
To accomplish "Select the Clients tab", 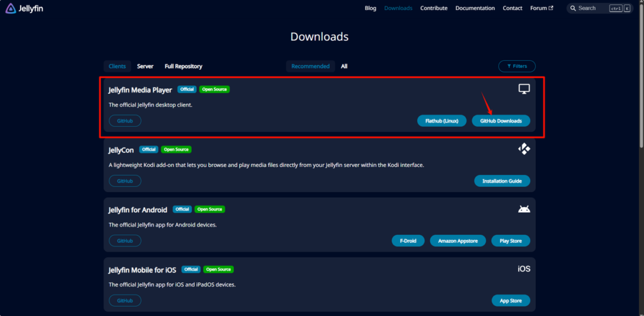I will (117, 66).
